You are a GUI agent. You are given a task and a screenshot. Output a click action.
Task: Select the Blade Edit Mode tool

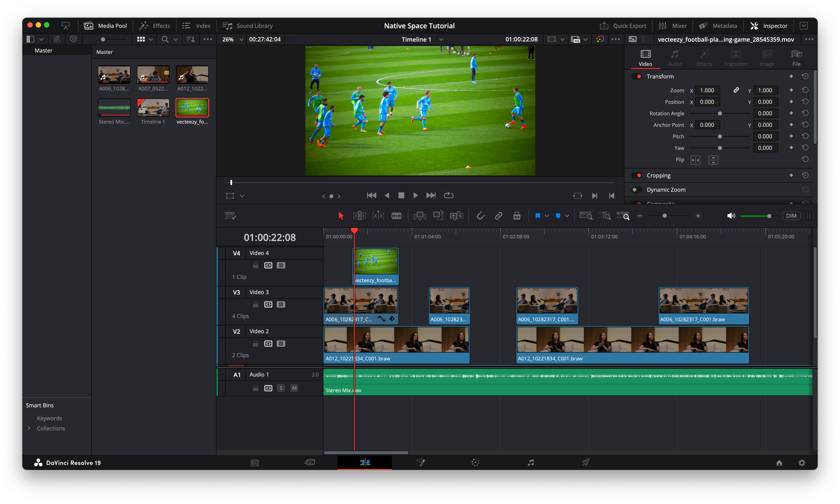(396, 216)
